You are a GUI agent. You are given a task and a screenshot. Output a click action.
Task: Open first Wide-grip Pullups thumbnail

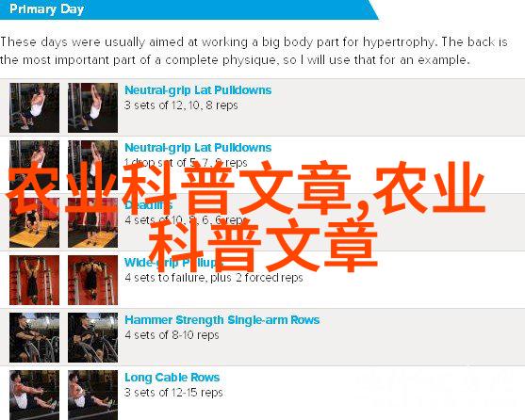click(x=35, y=281)
